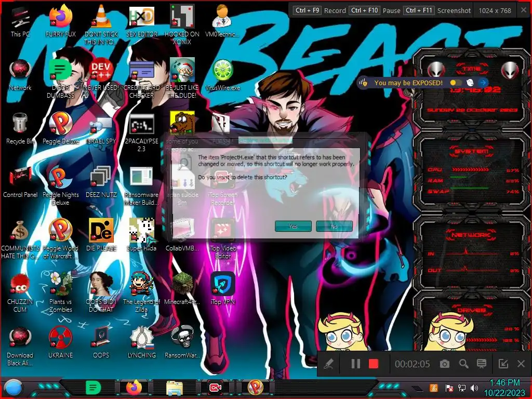Open the recorder magnifier zoom tool
This screenshot has height=399, width=532.
click(x=463, y=364)
